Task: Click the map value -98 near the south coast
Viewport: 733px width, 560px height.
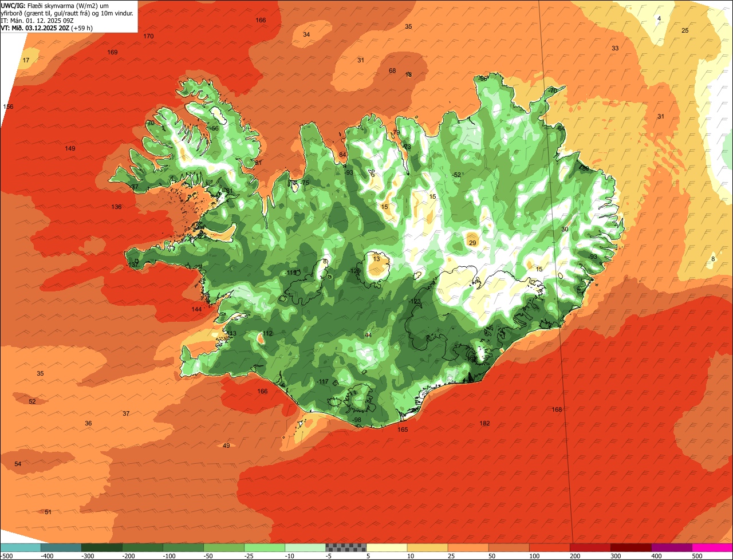Action: 356,420
